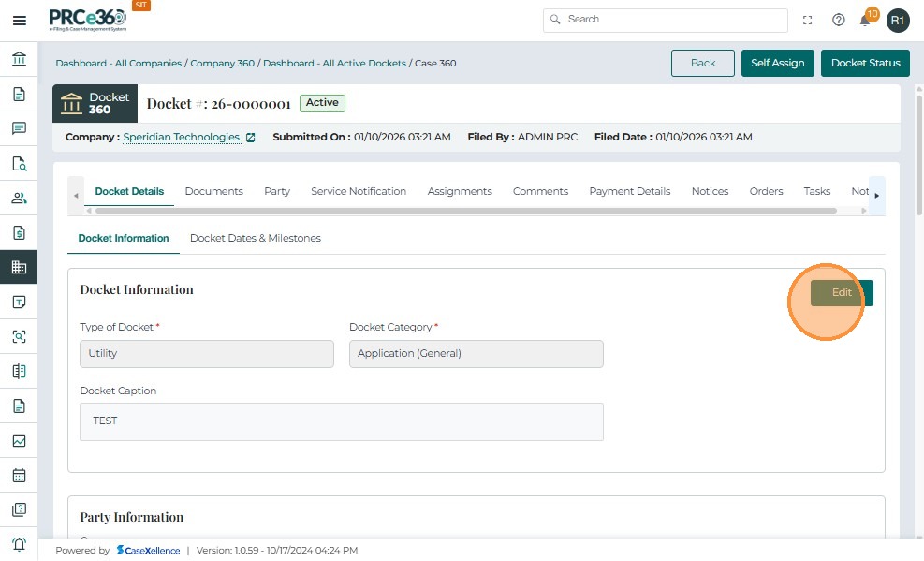Toggle fullscreen mode icon

807,20
